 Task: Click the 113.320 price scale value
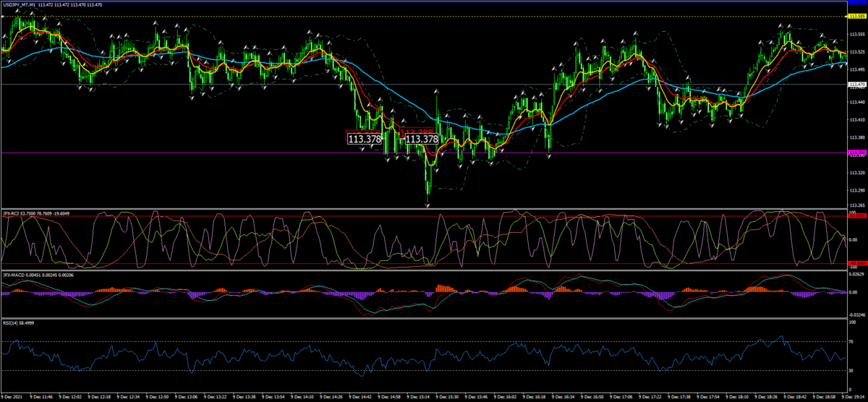coord(856,172)
